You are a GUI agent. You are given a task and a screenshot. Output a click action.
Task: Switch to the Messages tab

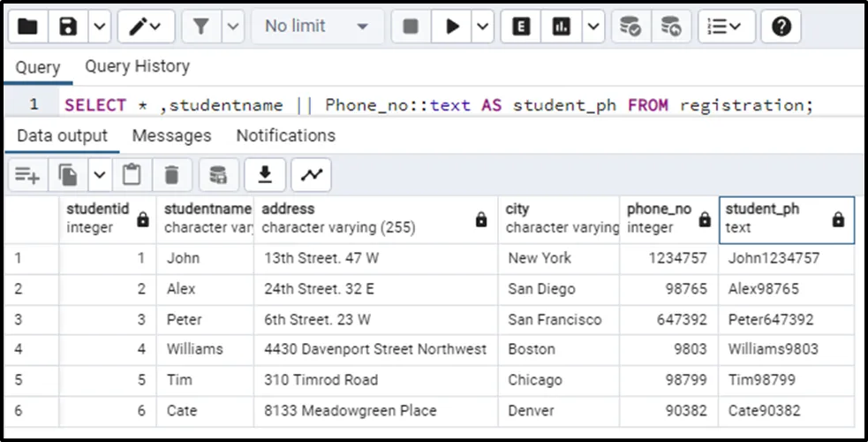[x=171, y=135]
